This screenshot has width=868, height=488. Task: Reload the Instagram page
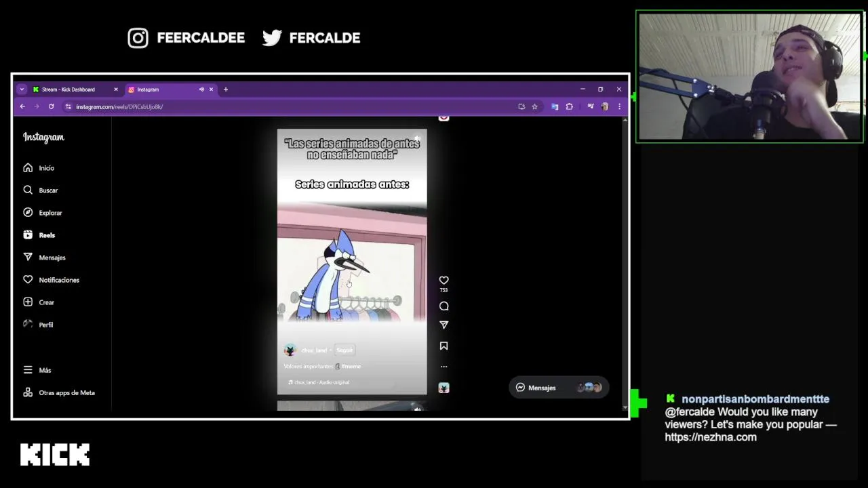click(x=51, y=106)
